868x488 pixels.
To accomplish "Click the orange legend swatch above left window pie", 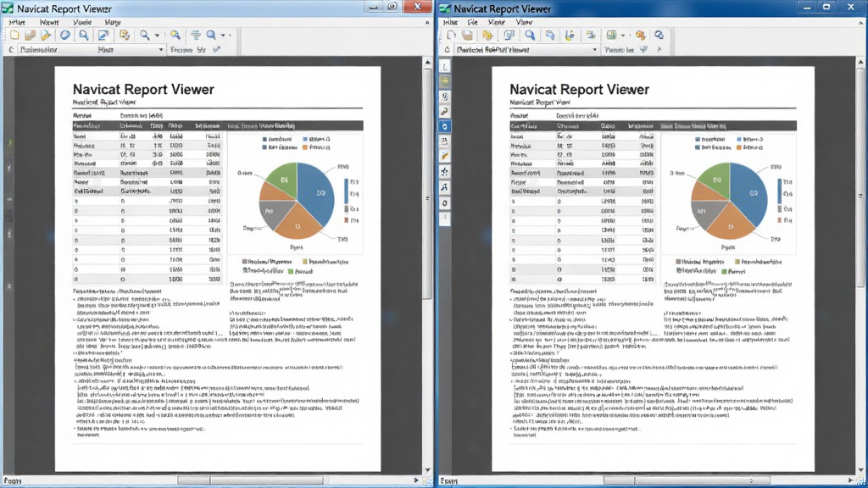I will point(305,147).
